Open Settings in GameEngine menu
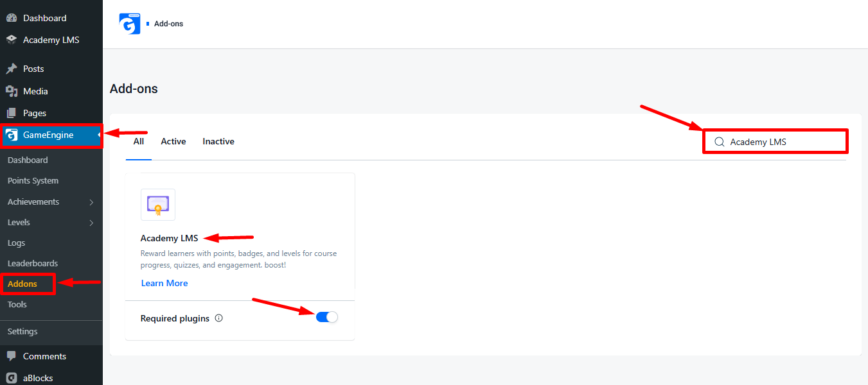The image size is (868, 385). 22,331
